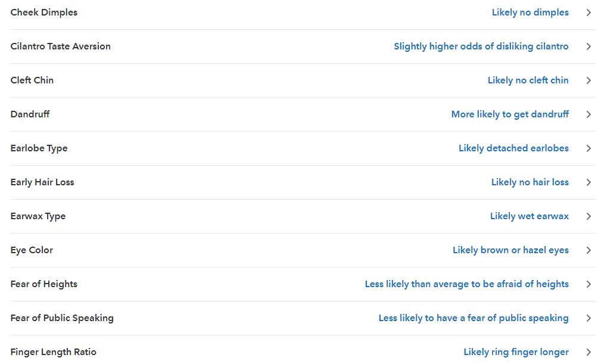
Task: Open Fear of Public Speaking via chevron
Action: tap(588, 318)
